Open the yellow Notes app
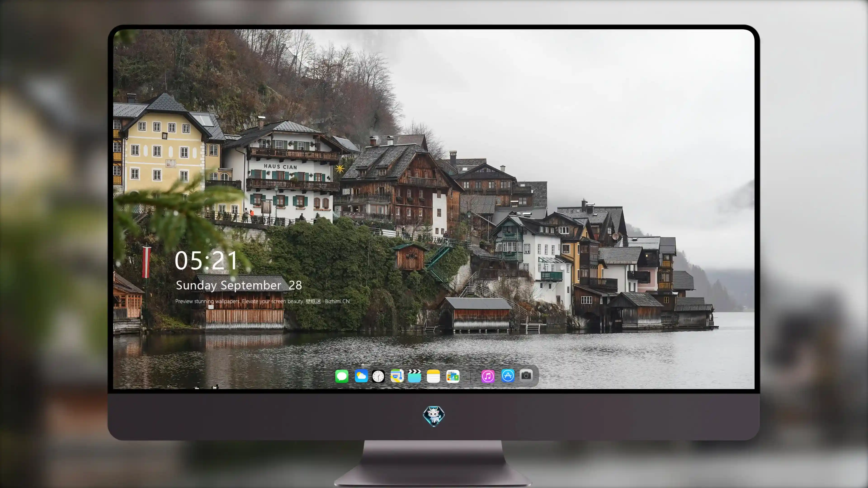The height and width of the screenshot is (488, 868). click(x=433, y=376)
